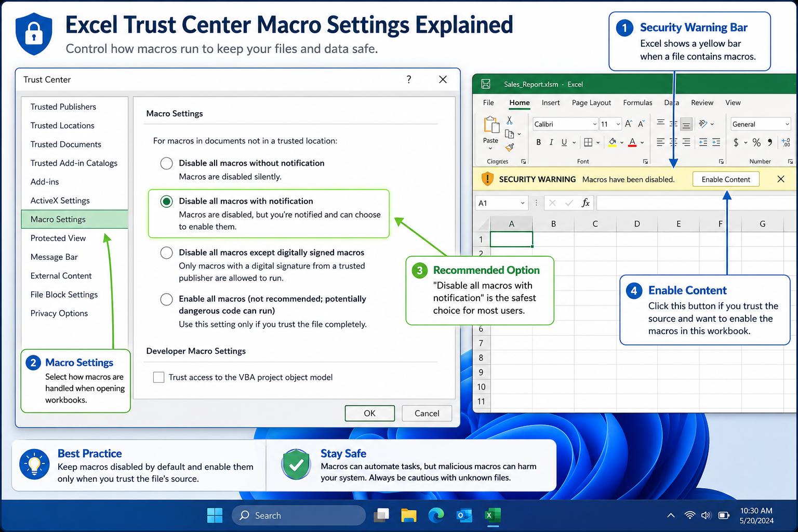Screen dimensions: 798x532
Task: Decrease font size with the smaller A
Action: click(x=641, y=124)
